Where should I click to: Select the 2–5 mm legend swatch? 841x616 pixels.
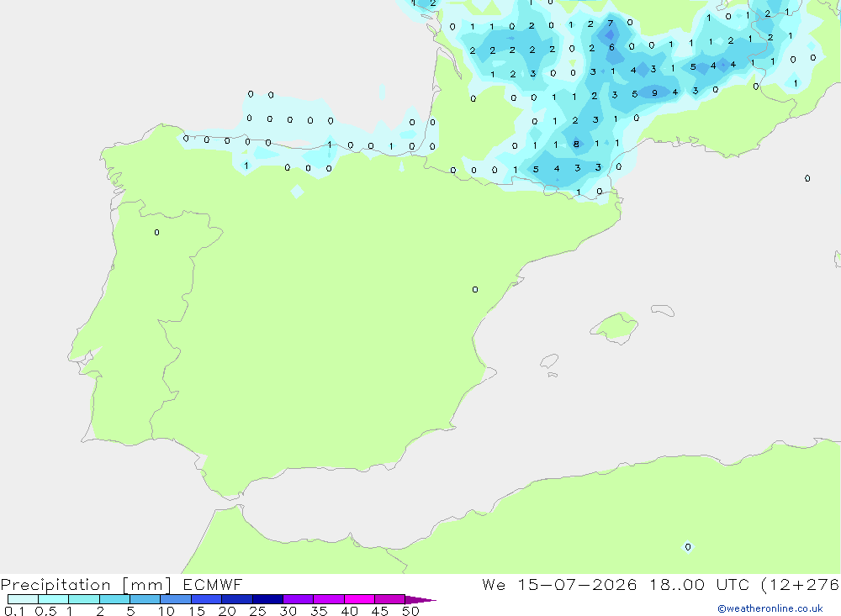[x=114, y=599]
